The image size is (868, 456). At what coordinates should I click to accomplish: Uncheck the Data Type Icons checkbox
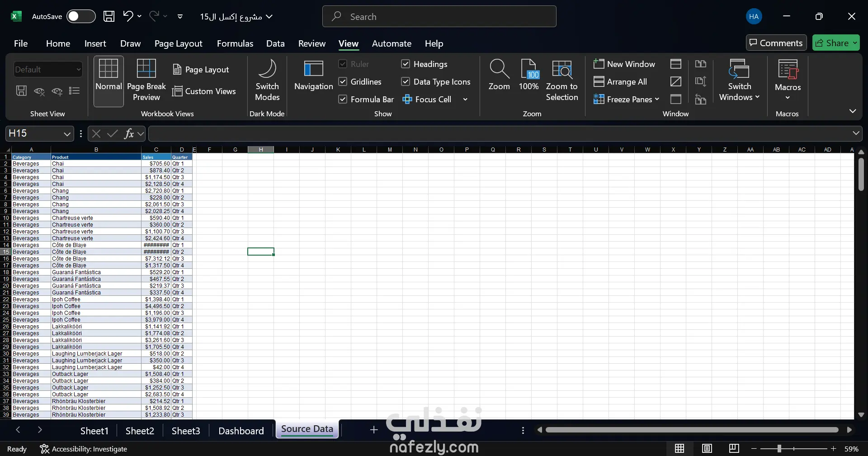tap(406, 82)
